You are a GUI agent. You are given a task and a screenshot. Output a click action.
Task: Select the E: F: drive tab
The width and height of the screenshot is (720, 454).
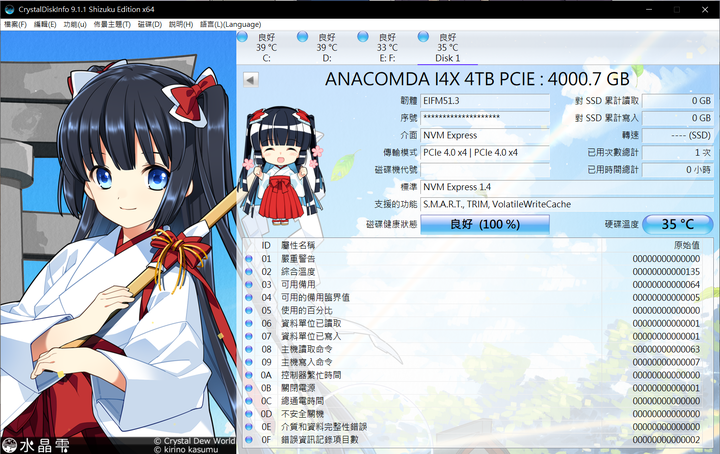(x=387, y=47)
